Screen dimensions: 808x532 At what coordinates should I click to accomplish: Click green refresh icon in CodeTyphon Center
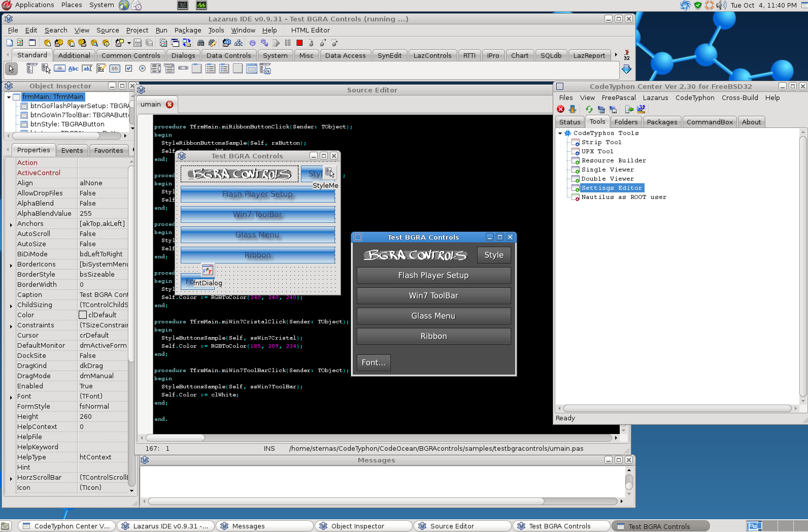[589, 109]
